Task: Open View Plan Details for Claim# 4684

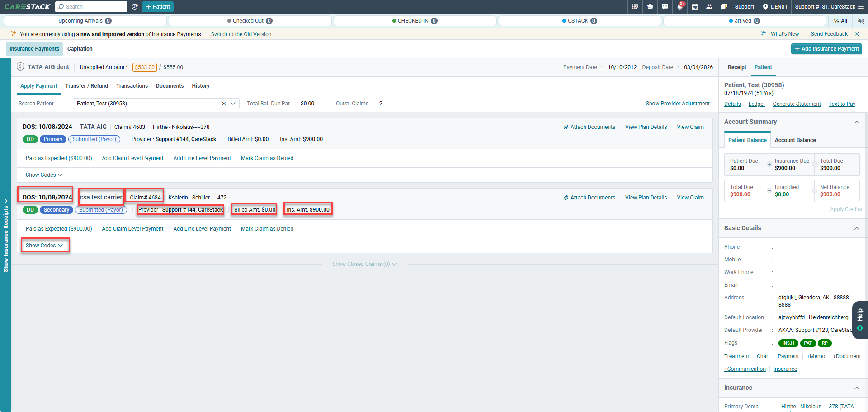Action: tap(646, 198)
